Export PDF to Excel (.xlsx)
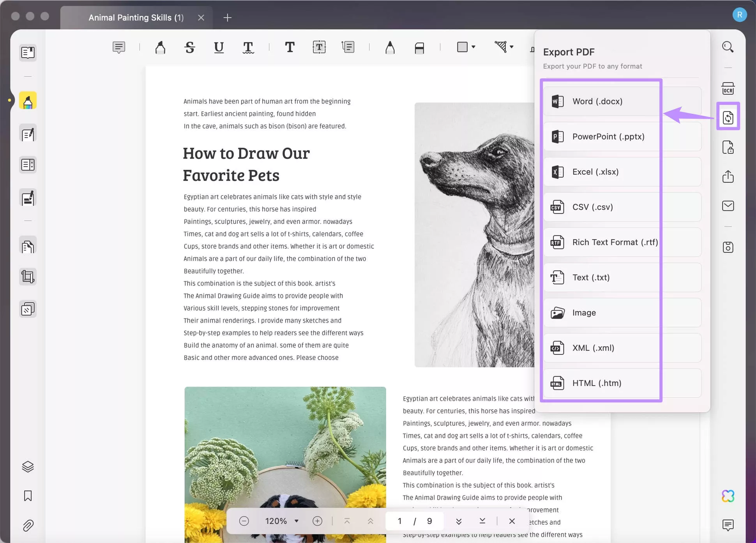 point(622,172)
